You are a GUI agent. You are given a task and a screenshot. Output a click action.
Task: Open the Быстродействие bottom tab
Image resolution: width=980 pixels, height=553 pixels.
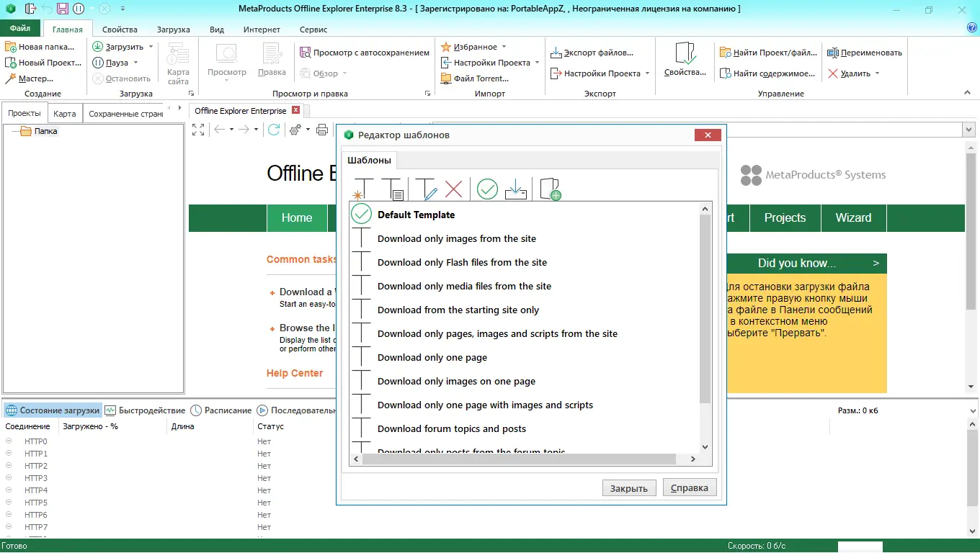pyautogui.click(x=145, y=410)
